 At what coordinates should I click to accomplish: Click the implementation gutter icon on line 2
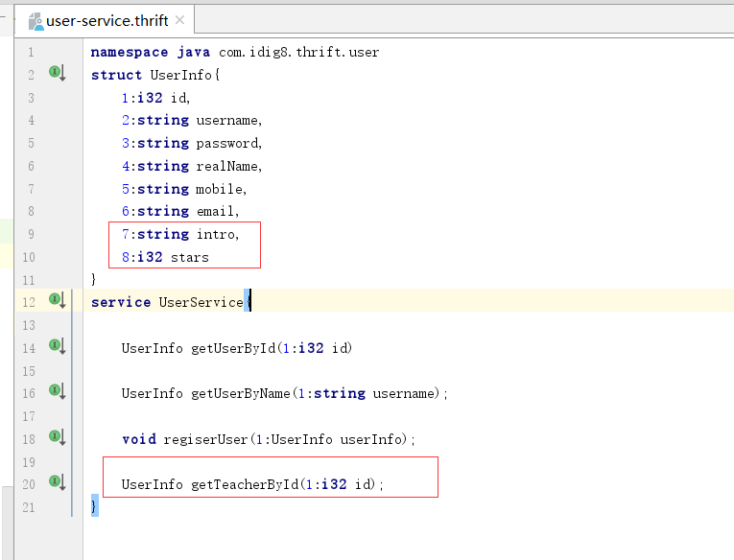click(58, 73)
